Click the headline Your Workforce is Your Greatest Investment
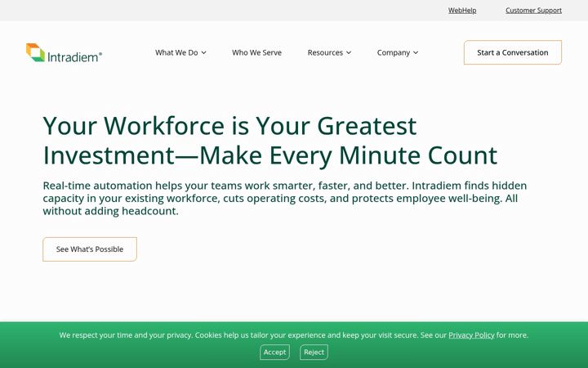Viewport: 588px width, 368px height. [x=270, y=141]
